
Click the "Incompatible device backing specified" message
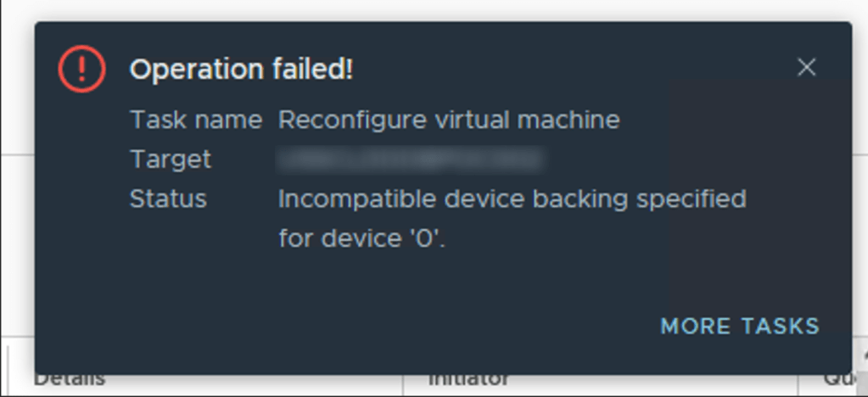click(x=512, y=199)
